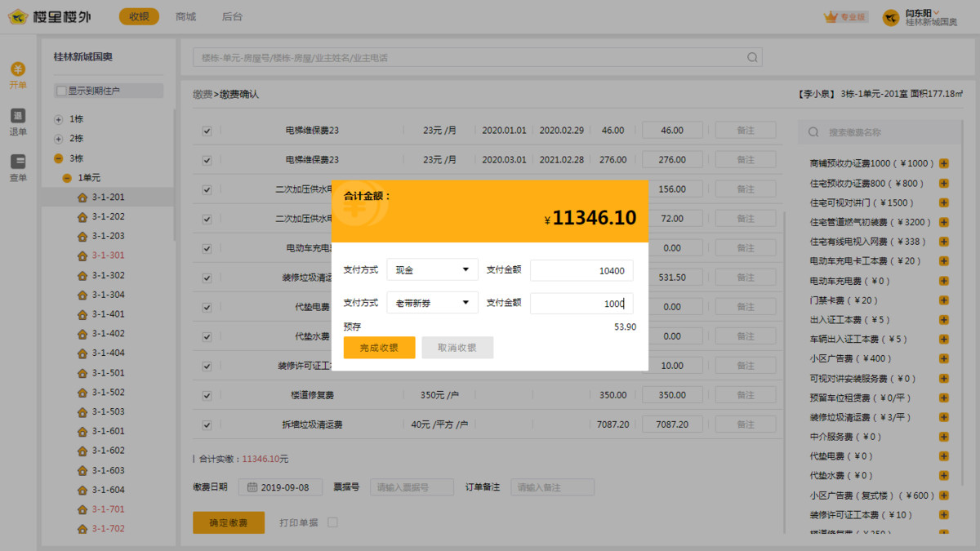This screenshot has height=551, width=980.
Task: Select room 3-1-402 in the tree
Action: click(108, 333)
